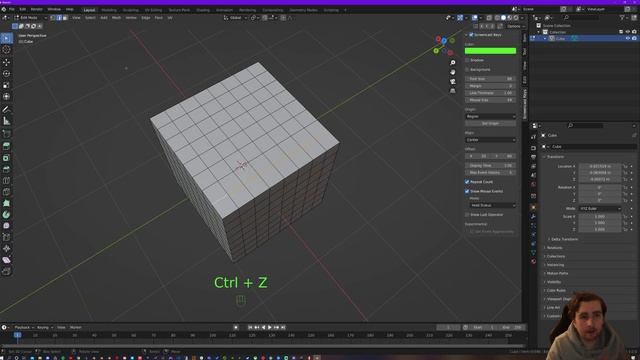Click the viewport zoom magnifier icon
640x360 pixels.
(x=453, y=62)
